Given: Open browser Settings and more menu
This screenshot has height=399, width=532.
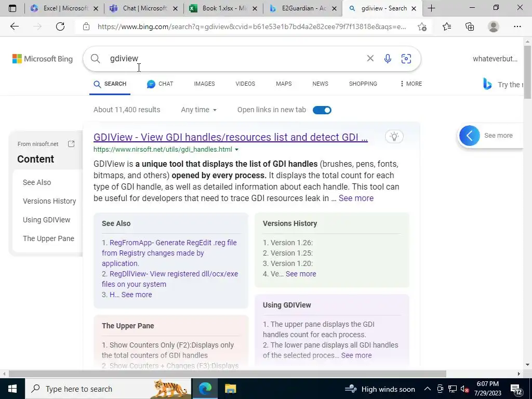Looking at the screenshot, I should [x=517, y=26].
